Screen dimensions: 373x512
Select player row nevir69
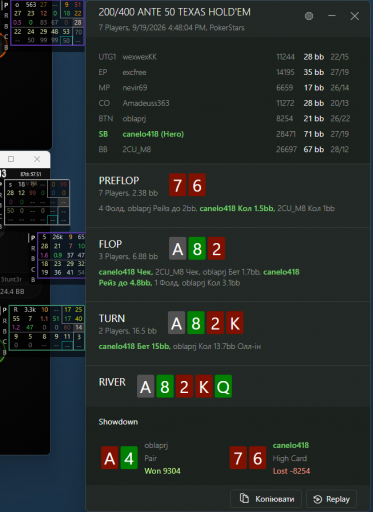224,88
